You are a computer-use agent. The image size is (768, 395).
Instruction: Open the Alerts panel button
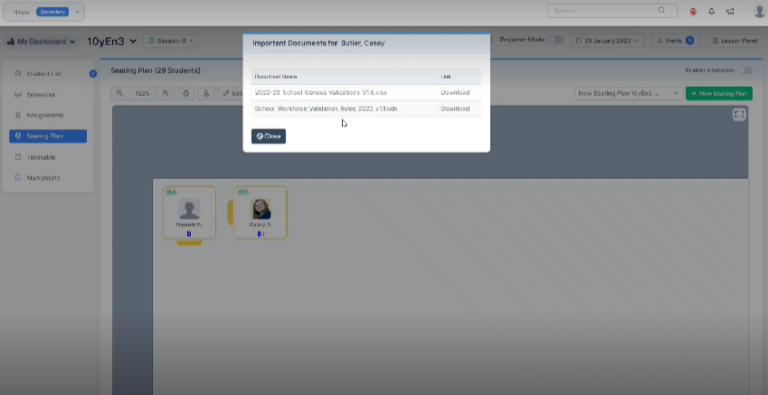coord(675,41)
